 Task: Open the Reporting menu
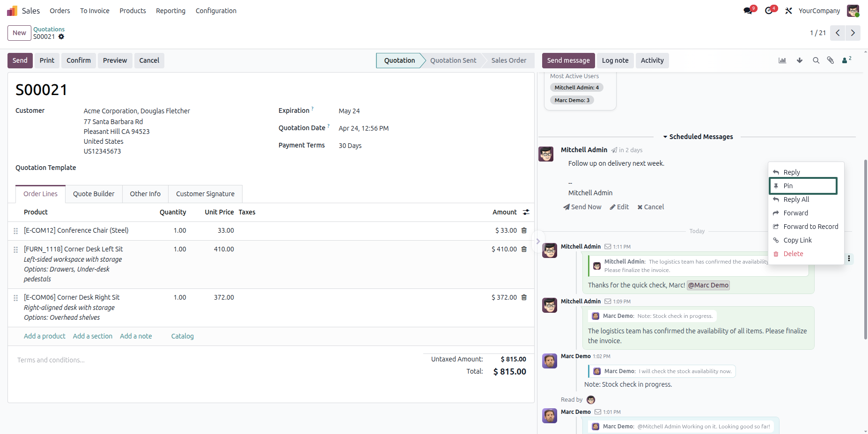(170, 11)
